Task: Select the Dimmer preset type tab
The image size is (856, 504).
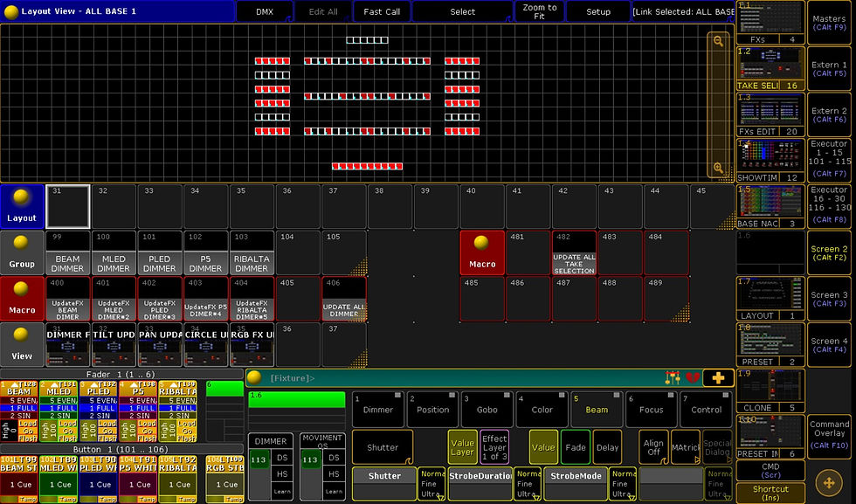Action: coord(377,410)
